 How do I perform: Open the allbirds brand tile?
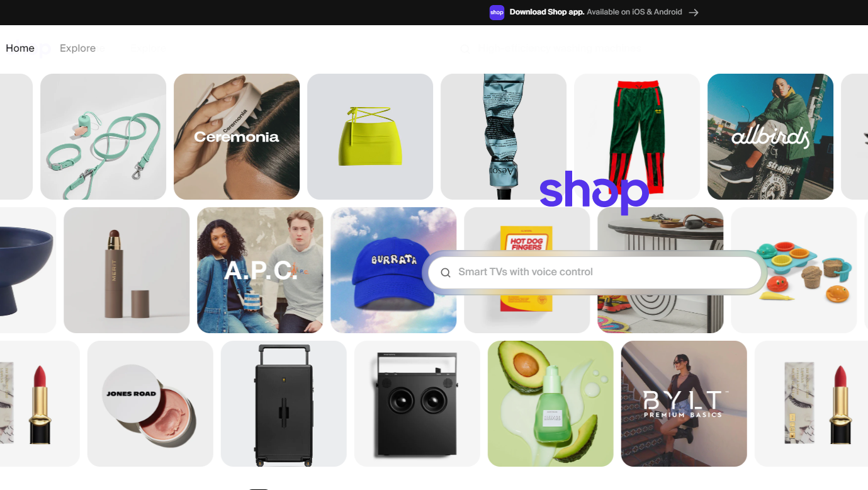pos(770,137)
